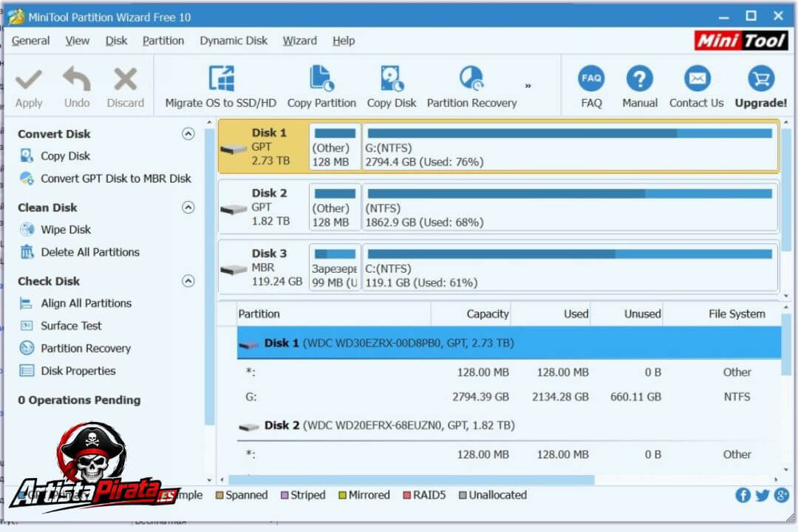The image size is (798, 532).
Task: Click the Spanned legend swatch
Action: [x=219, y=495]
